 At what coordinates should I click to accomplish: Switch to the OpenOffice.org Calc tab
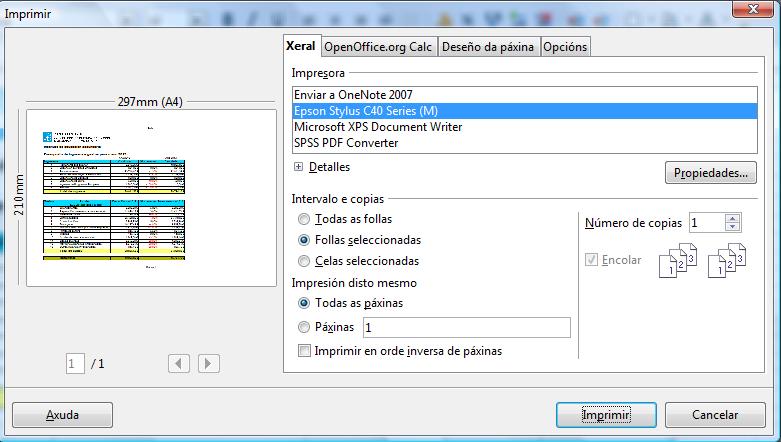pos(378,47)
